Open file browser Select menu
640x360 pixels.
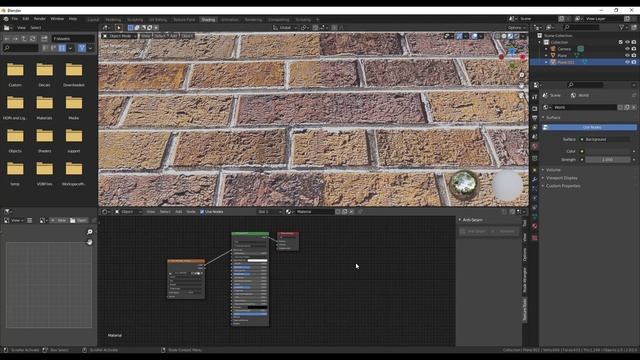[36, 28]
